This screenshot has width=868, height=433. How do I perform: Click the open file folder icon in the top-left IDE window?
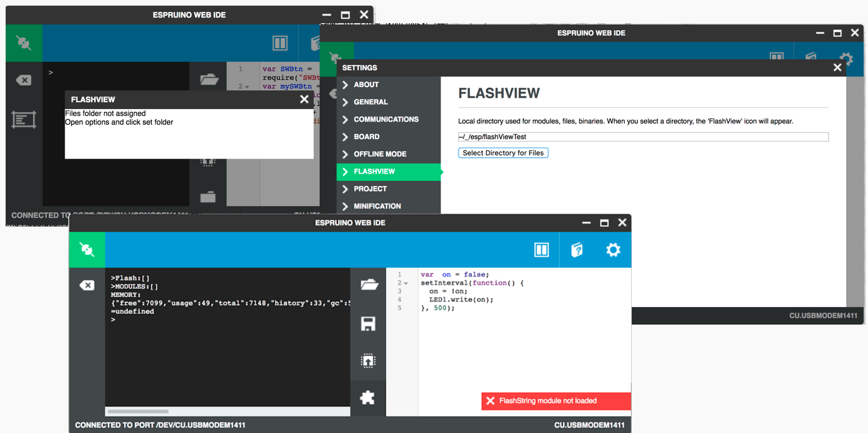pyautogui.click(x=209, y=80)
